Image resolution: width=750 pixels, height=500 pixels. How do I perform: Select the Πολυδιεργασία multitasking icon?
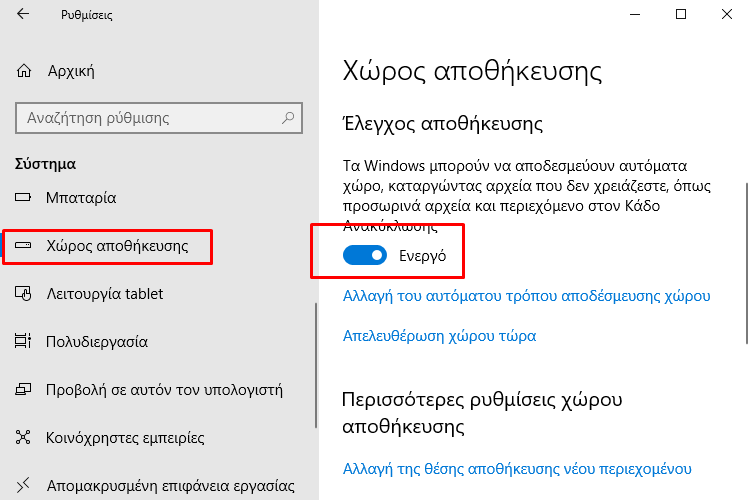(23, 341)
